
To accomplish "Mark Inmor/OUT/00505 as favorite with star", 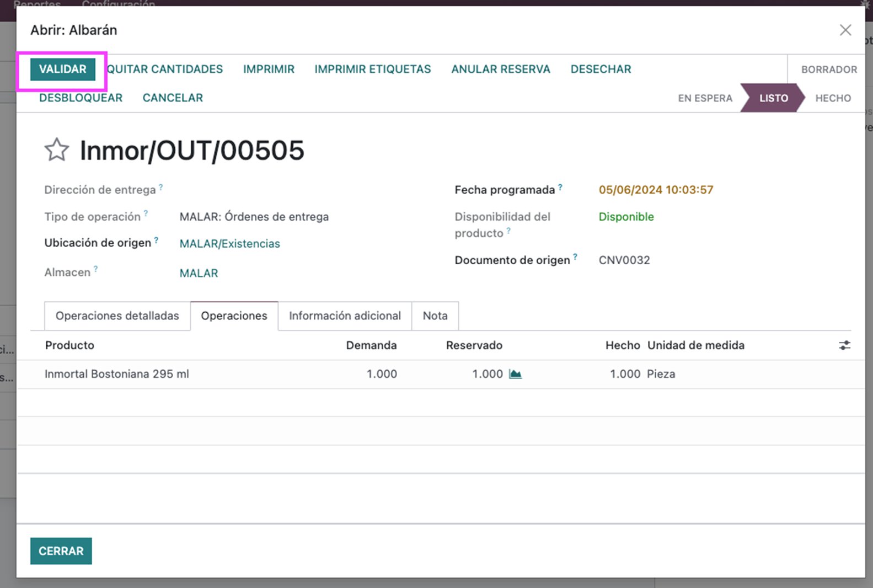I will click(x=56, y=150).
